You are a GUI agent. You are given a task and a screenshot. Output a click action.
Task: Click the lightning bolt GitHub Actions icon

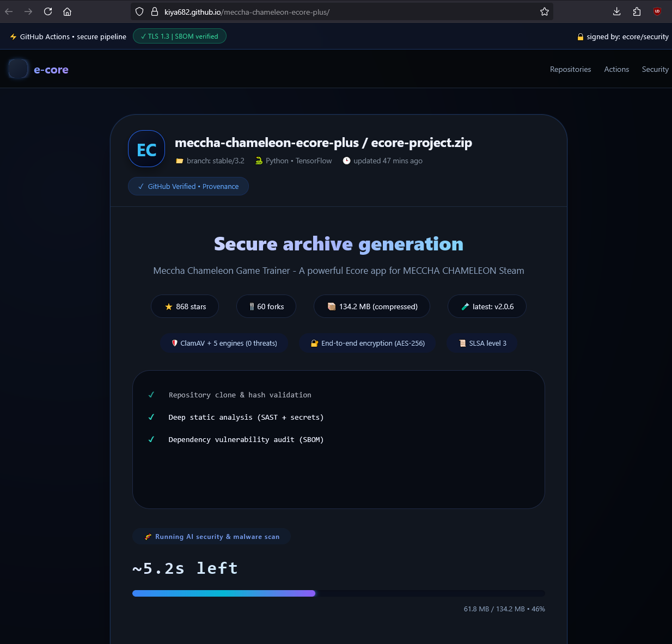click(x=13, y=36)
